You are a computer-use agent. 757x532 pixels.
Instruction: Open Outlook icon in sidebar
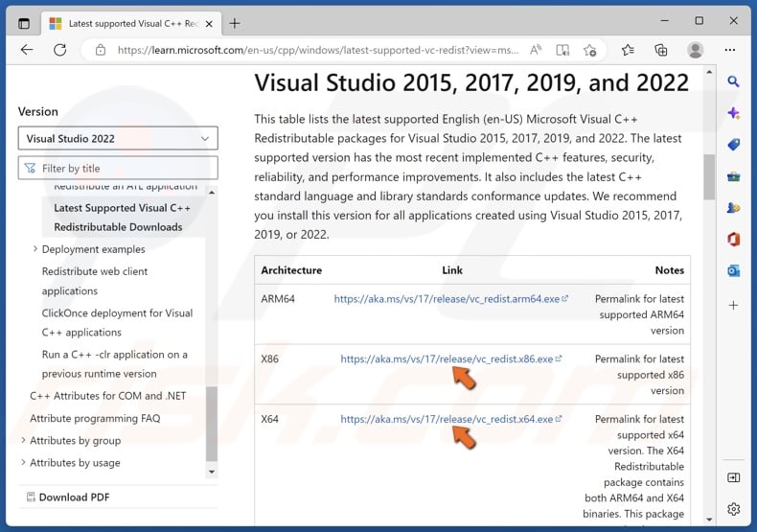pos(733,271)
